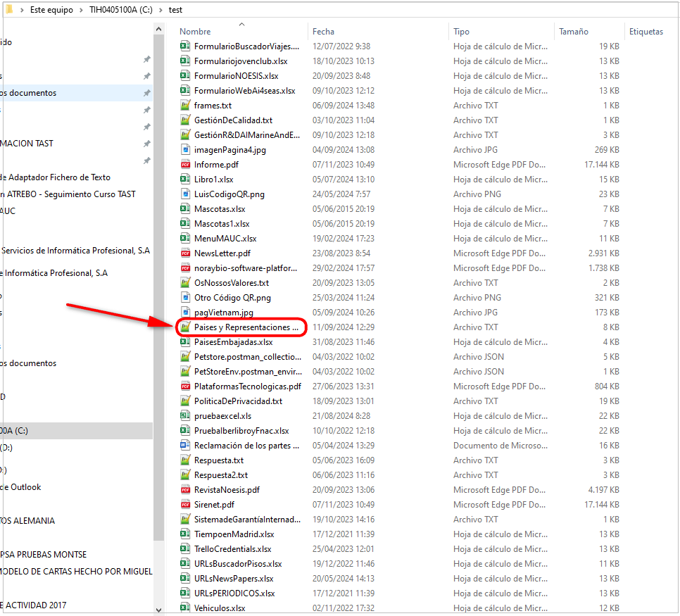
Task: Click the icon of pruebaexcel.xls
Action: click(x=186, y=416)
